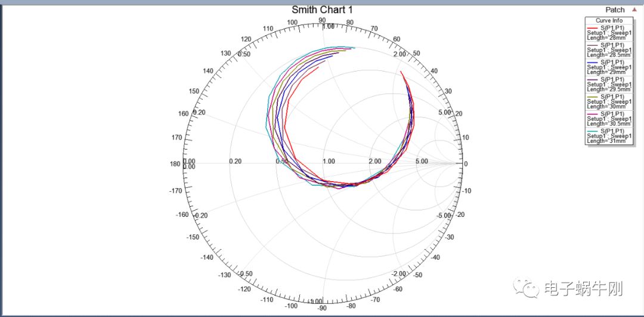Click the red line swatch for 28mm

tap(593, 27)
